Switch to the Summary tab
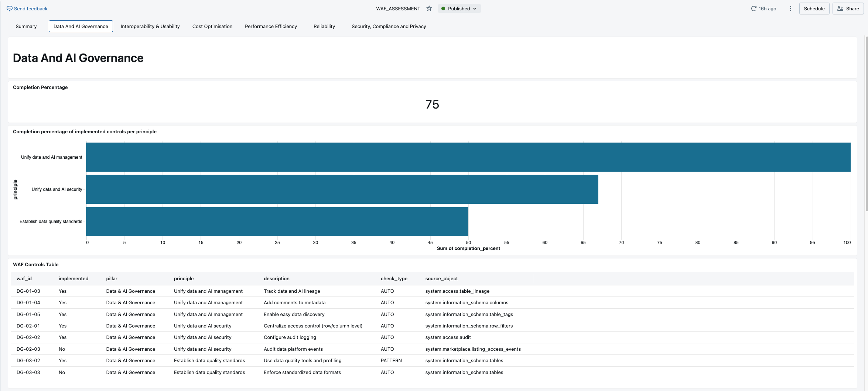Screen dimensions: 868x391 pos(26,26)
